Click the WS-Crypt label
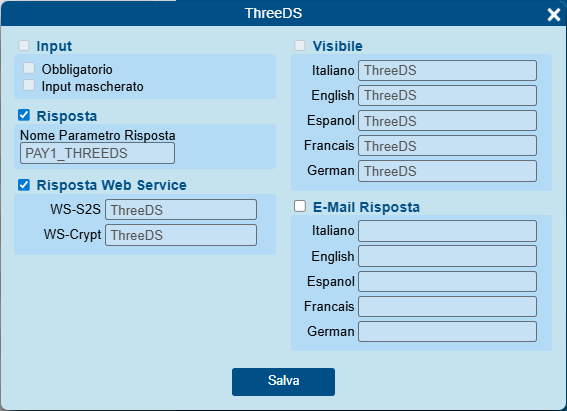 (73, 235)
